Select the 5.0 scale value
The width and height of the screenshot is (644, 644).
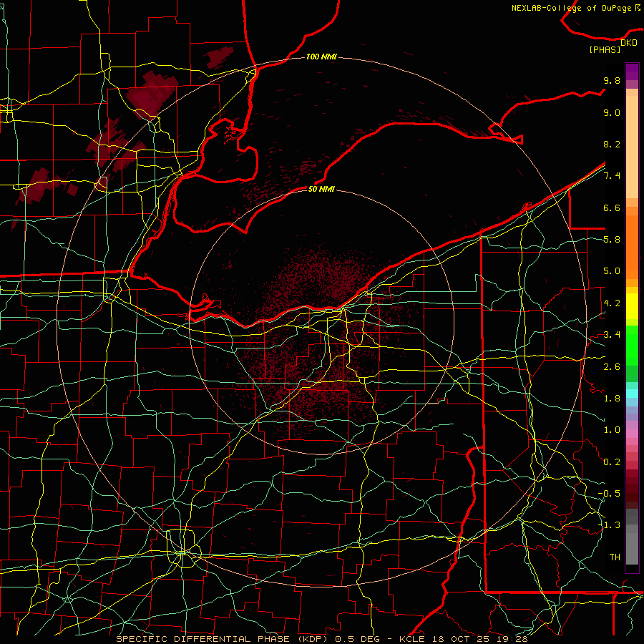coord(612,271)
